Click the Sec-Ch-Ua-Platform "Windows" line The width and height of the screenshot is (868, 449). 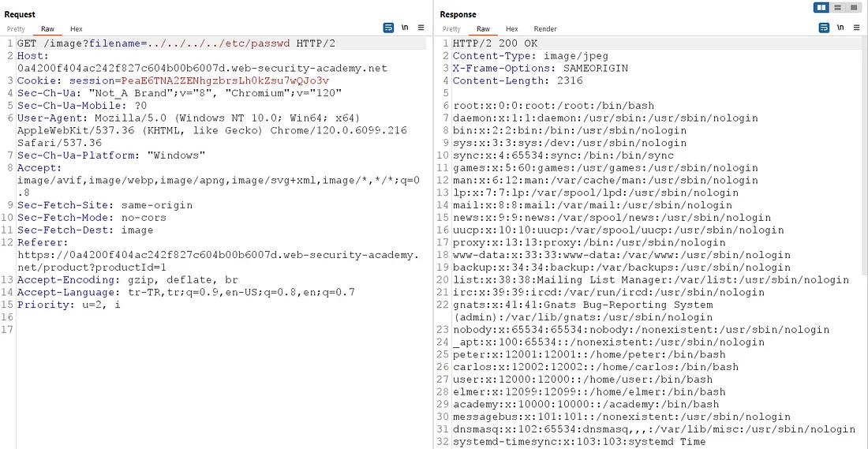click(x=111, y=155)
